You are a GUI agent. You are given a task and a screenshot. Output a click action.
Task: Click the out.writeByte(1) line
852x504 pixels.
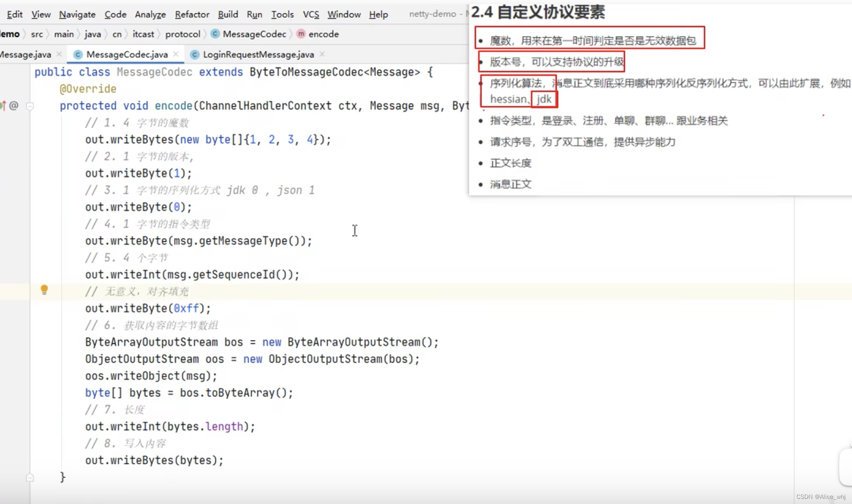click(x=138, y=173)
